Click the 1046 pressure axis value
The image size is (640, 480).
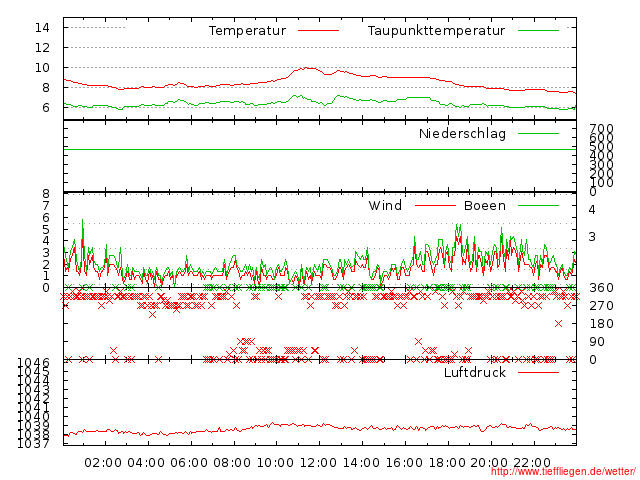(33, 362)
